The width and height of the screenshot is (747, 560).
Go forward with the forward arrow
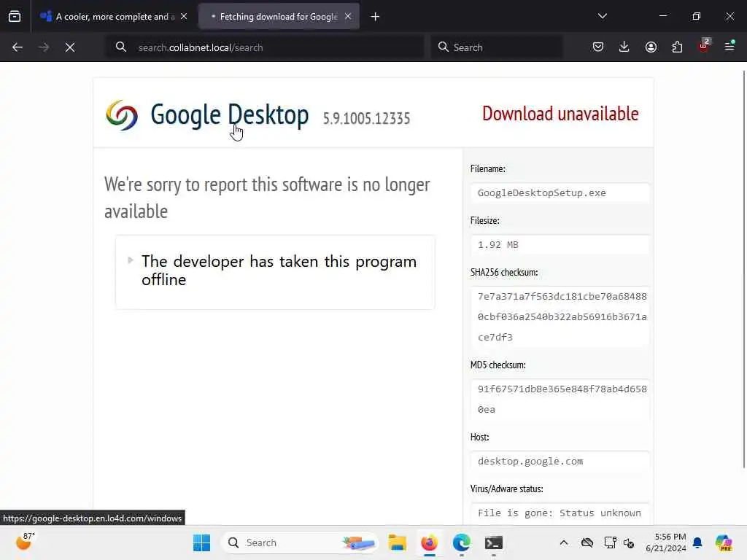[x=43, y=47]
